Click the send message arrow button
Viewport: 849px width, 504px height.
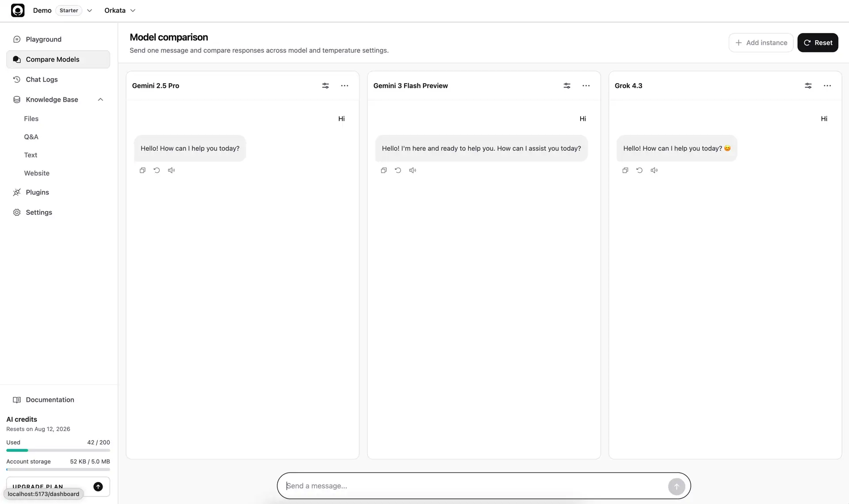[676, 486]
